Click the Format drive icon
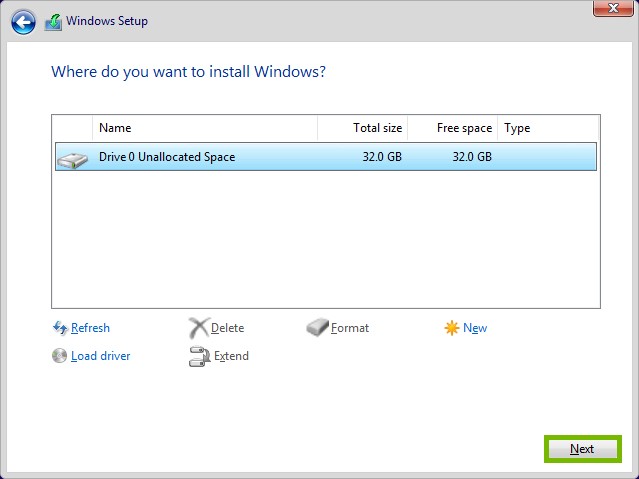639x479 pixels. pyautogui.click(x=317, y=328)
